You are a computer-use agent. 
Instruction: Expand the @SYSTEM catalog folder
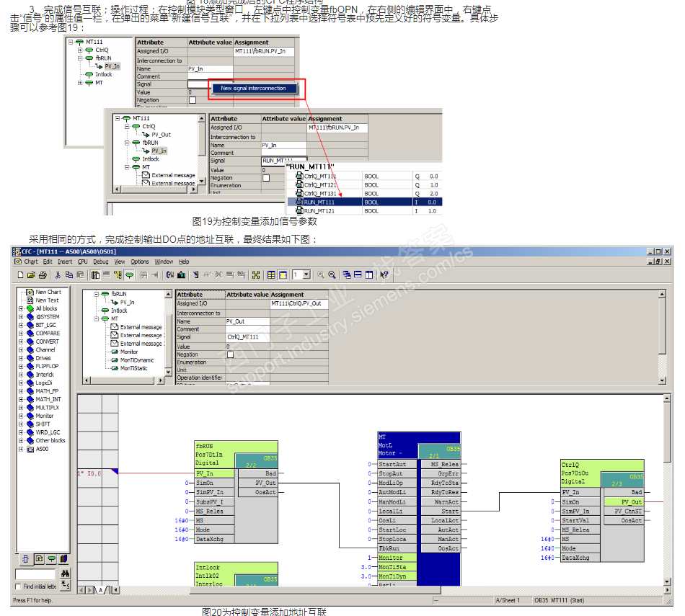click(x=21, y=317)
